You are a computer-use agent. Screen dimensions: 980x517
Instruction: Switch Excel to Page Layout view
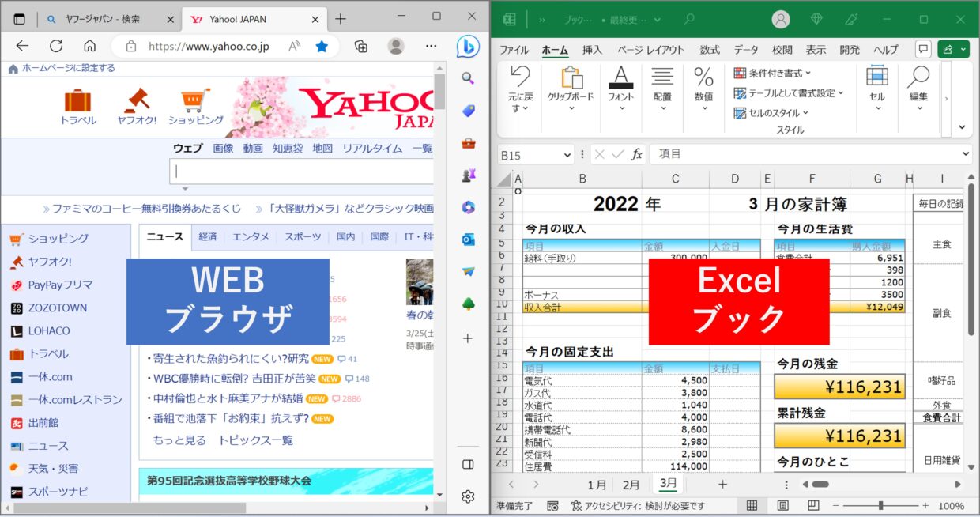[782, 506]
